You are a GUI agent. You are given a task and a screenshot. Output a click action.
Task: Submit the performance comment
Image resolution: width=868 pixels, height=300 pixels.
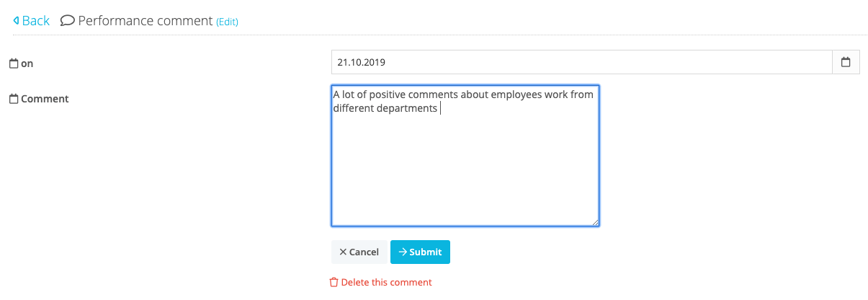coord(420,252)
